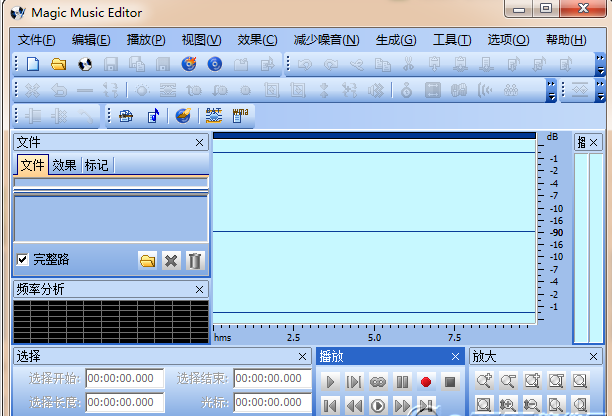
Task: Rewind the audio
Action: [354, 406]
